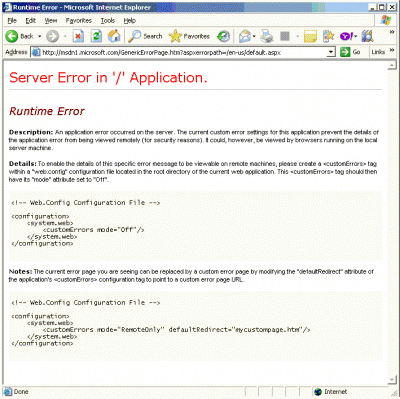Image resolution: width=400 pixels, height=399 pixels.
Task: Click the grey Forward arrow button
Action: [52, 36]
